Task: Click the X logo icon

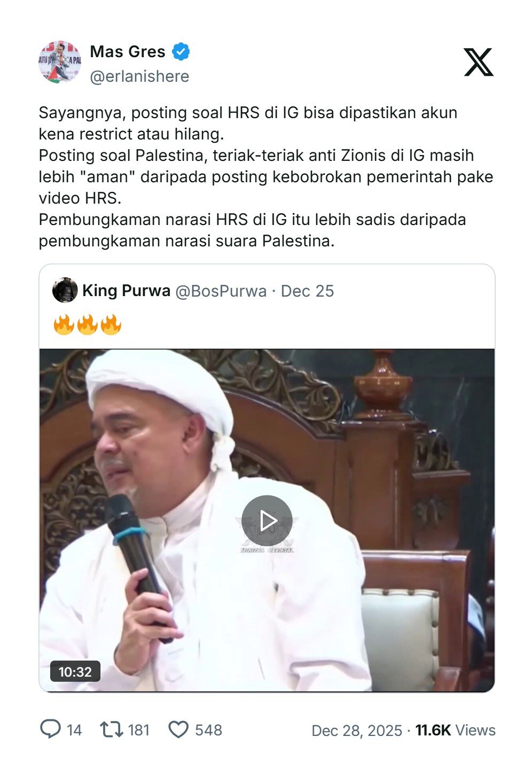Action: pyautogui.click(x=479, y=62)
